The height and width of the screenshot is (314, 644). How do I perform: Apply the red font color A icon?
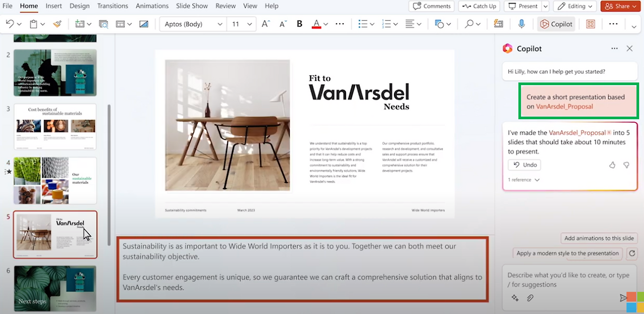(316, 24)
